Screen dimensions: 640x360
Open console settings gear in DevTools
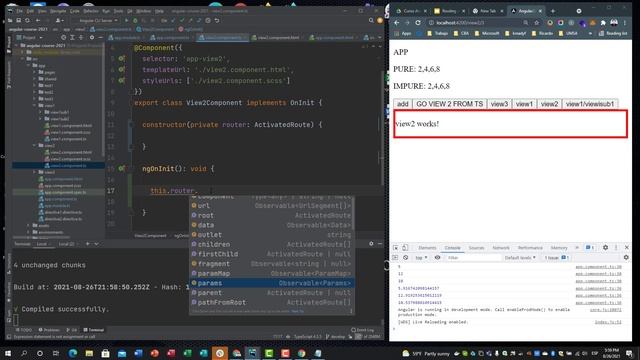(626, 258)
